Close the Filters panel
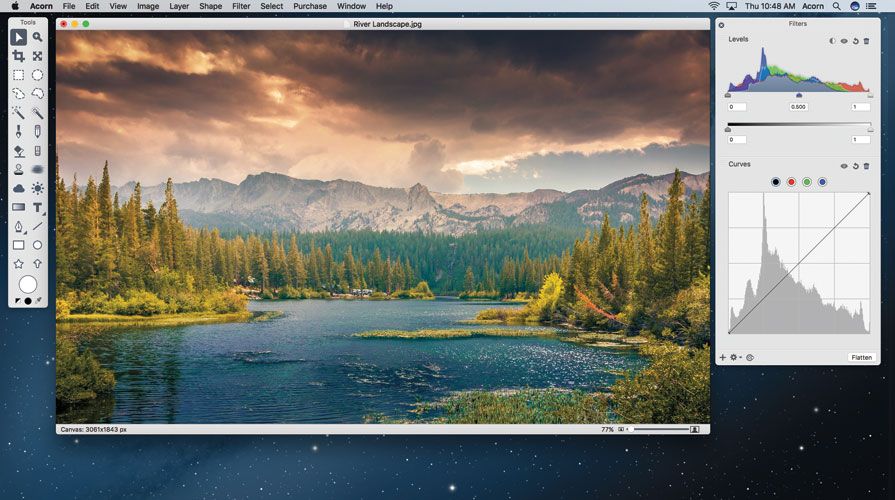The height and width of the screenshot is (500, 895). (x=721, y=25)
